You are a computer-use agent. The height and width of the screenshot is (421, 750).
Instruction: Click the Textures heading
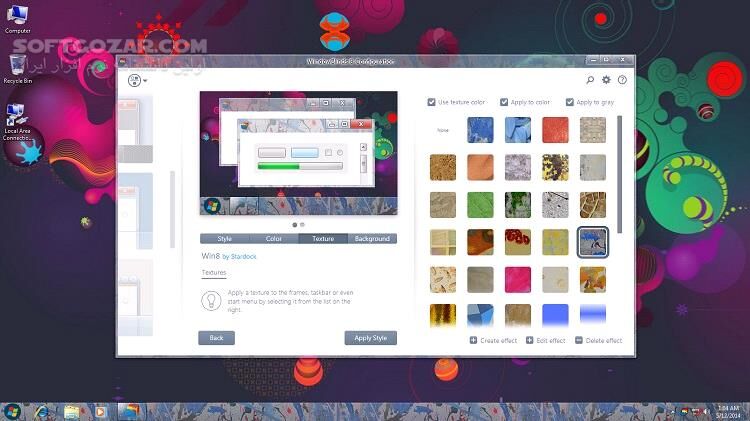point(214,273)
